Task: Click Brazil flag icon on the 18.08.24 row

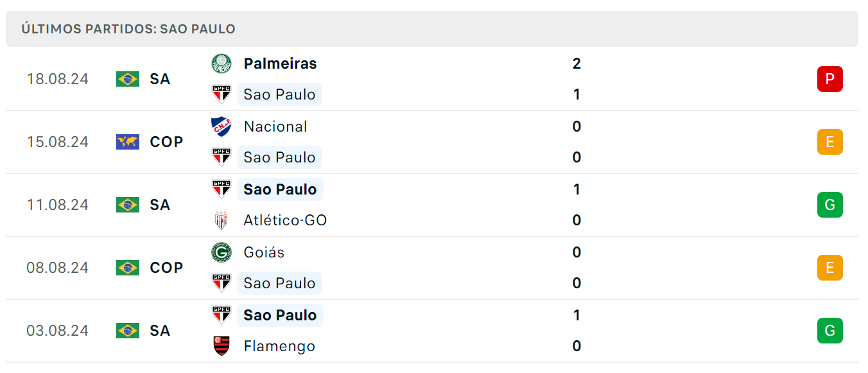Action: [x=128, y=79]
